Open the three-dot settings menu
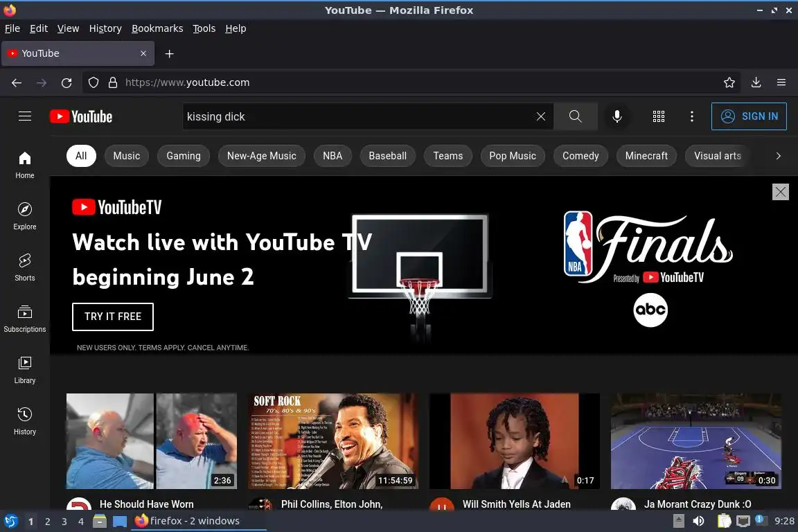 pos(691,116)
